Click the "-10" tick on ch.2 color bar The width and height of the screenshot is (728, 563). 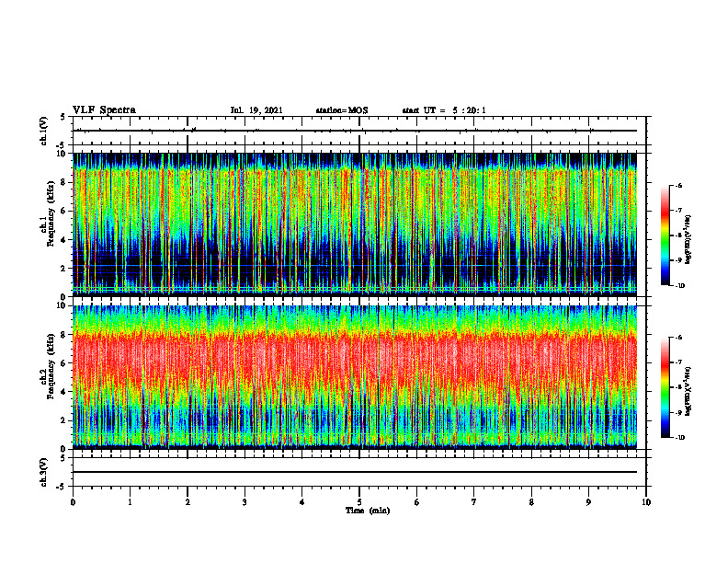[680, 438]
